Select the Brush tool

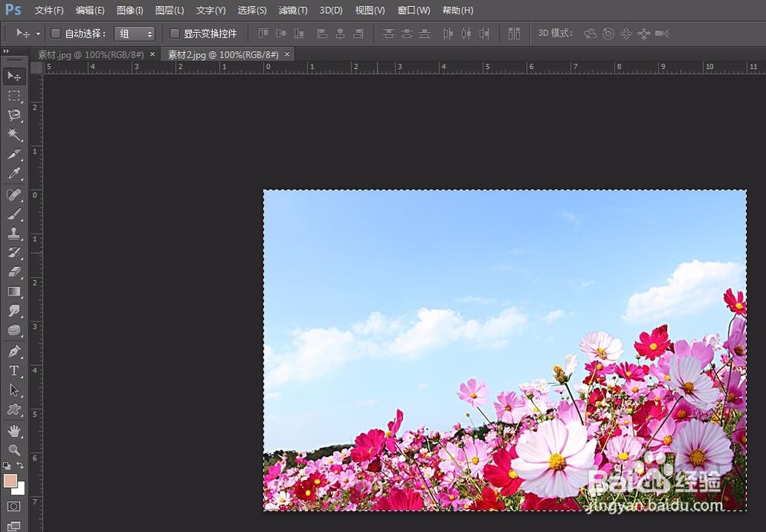[14, 214]
